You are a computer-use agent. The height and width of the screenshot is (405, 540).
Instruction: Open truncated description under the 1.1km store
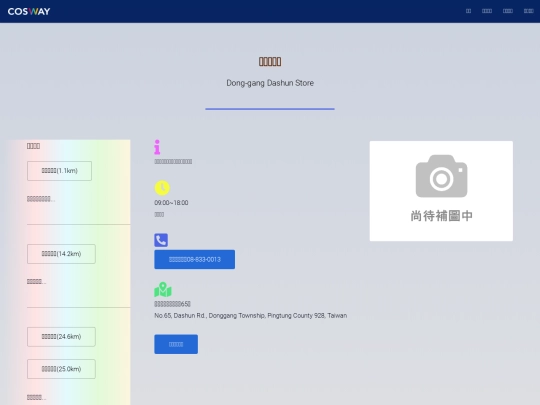click(x=41, y=199)
